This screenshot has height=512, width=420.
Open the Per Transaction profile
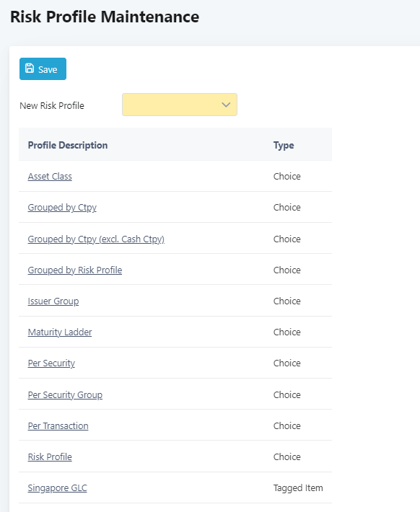58,425
